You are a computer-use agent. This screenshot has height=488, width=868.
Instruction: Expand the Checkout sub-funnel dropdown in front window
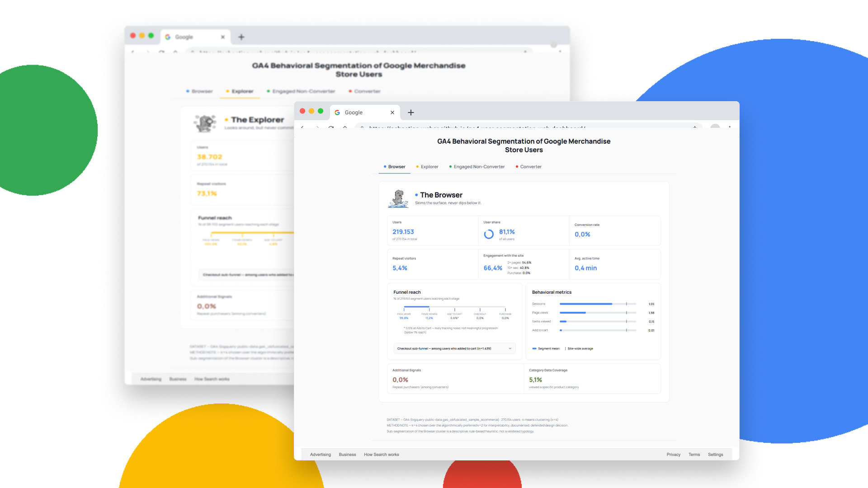tap(454, 348)
